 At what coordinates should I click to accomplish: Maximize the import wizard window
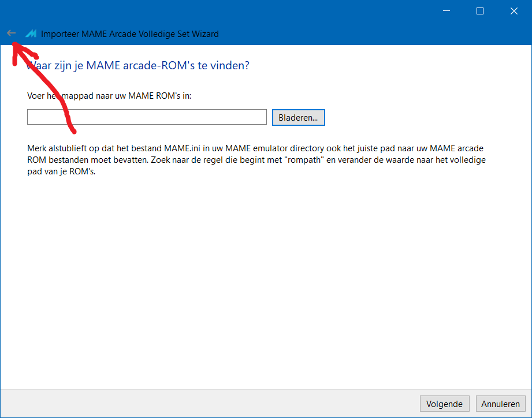pyautogui.click(x=480, y=11)
